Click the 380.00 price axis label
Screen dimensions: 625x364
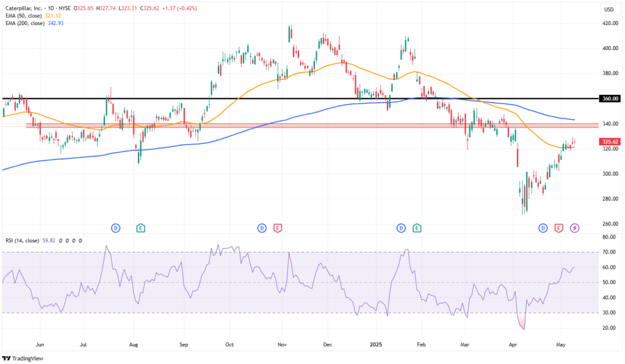coord(610,74)
